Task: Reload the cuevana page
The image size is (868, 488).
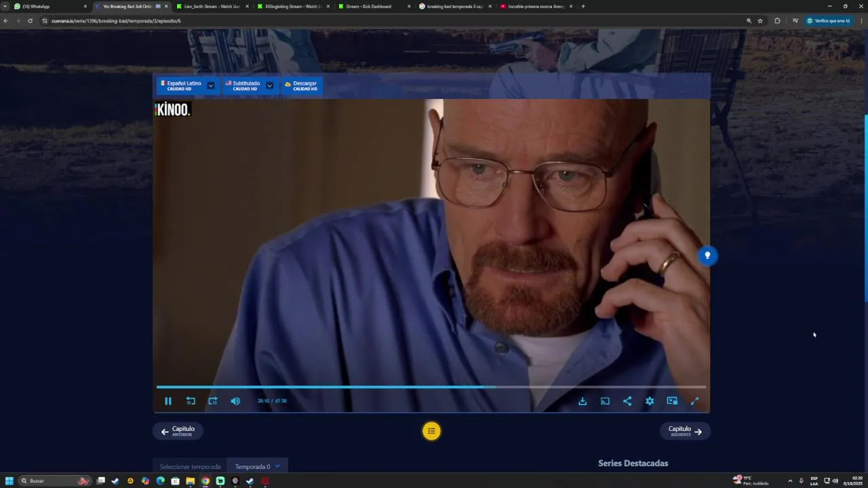Action: (x=30, y=21)
